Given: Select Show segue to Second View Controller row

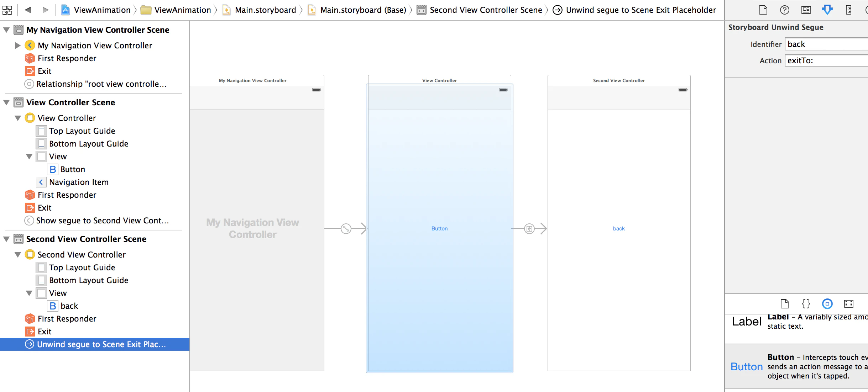Looking at the screenshot, I should (x=95, y=221).
